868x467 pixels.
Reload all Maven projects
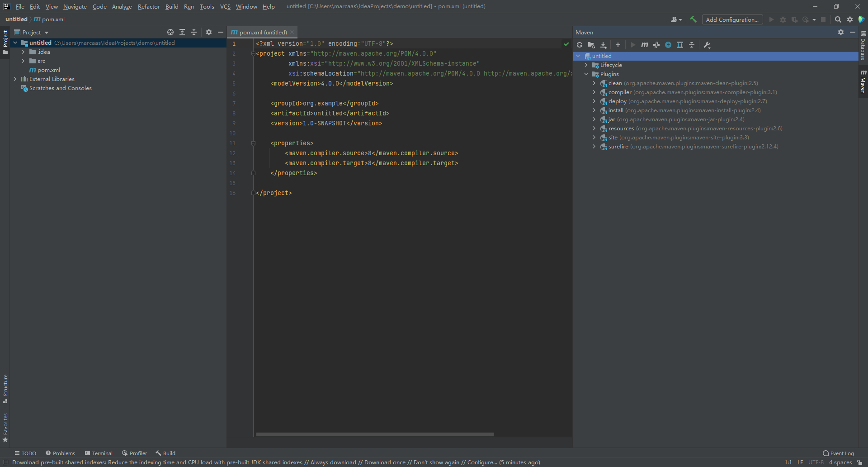click(x=580, y=45)
